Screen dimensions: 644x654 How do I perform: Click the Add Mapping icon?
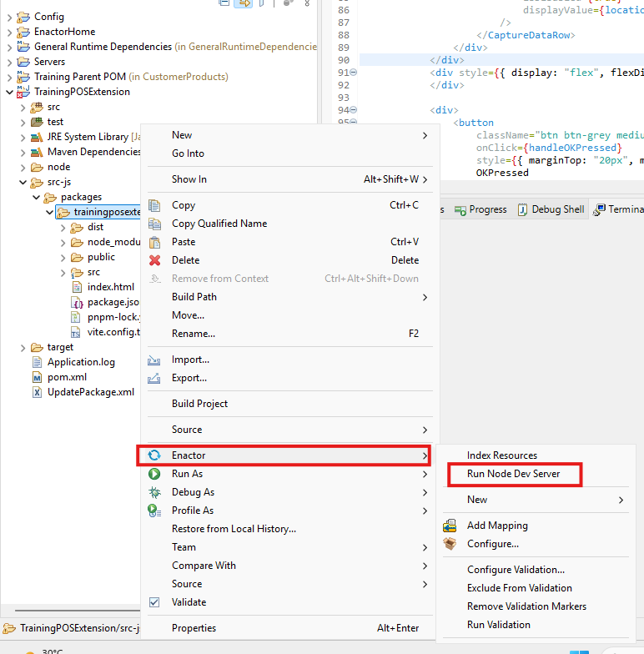tap(450, 526)
